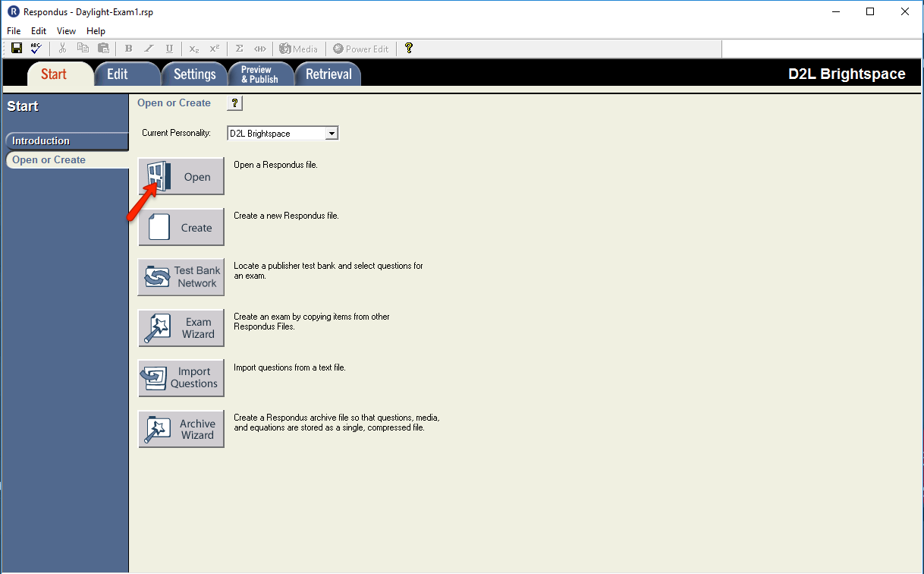Open the View menu
924x574 pixels.
[67, 31]
